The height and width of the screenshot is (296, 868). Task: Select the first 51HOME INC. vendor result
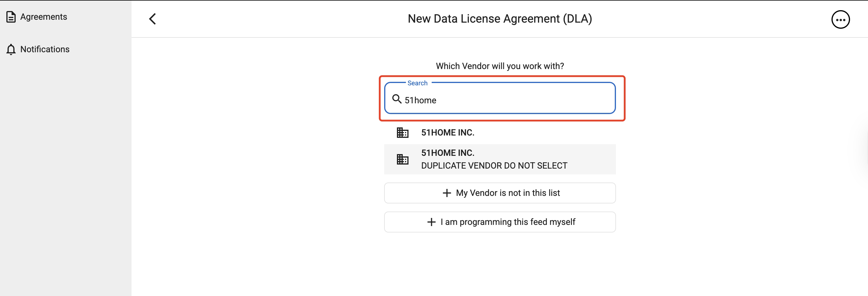click(x=448, y=133)
